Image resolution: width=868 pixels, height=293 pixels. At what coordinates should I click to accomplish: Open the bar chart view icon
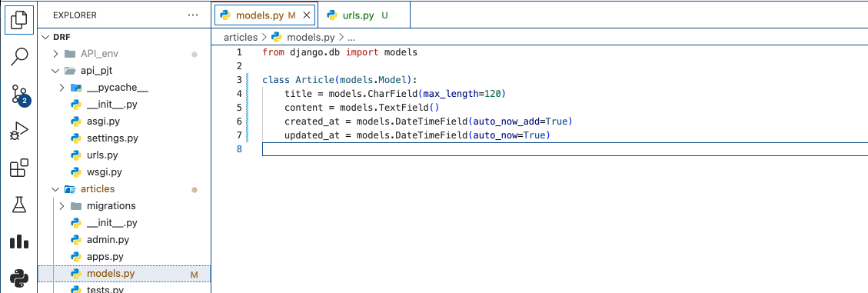pos(18,242)
